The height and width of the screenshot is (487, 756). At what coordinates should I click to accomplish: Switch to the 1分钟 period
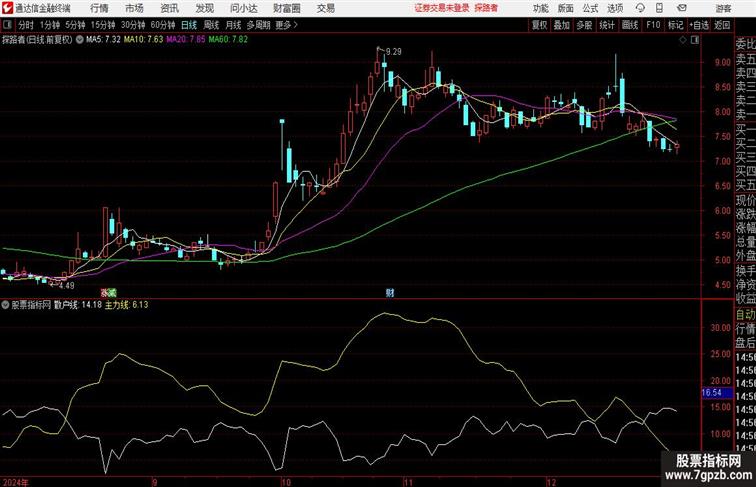(50, 25)
